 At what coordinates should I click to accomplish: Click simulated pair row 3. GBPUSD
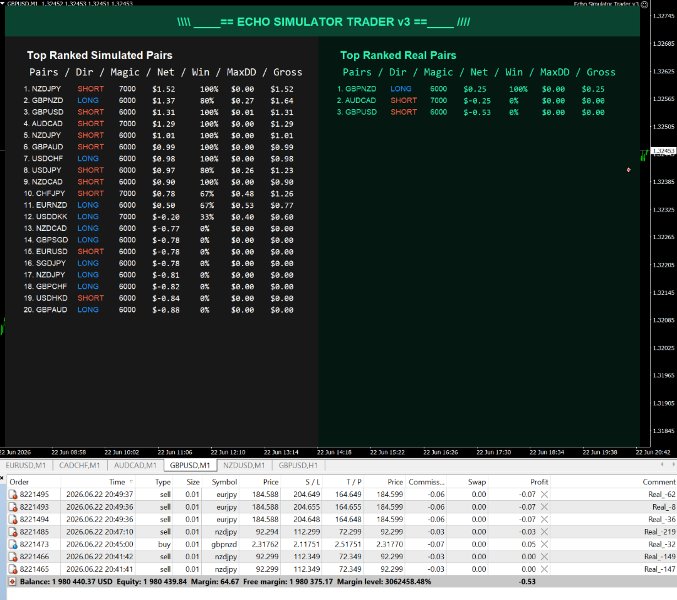[158, 112]
